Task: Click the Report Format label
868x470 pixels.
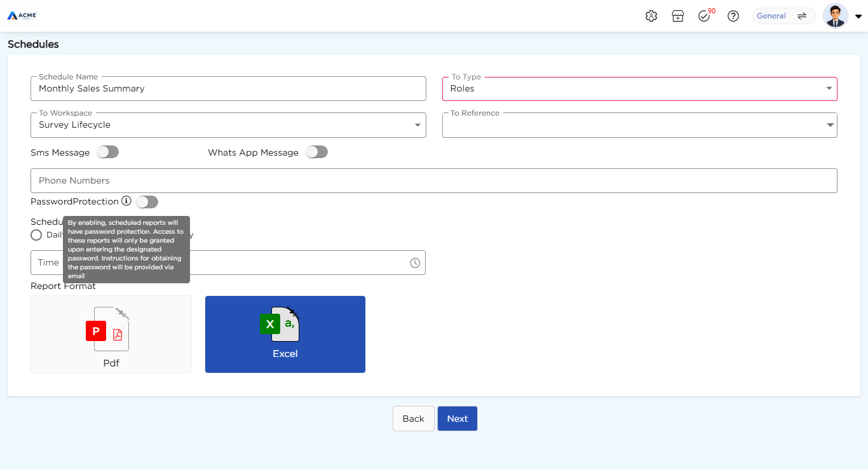Action: [x=64, y=286]
